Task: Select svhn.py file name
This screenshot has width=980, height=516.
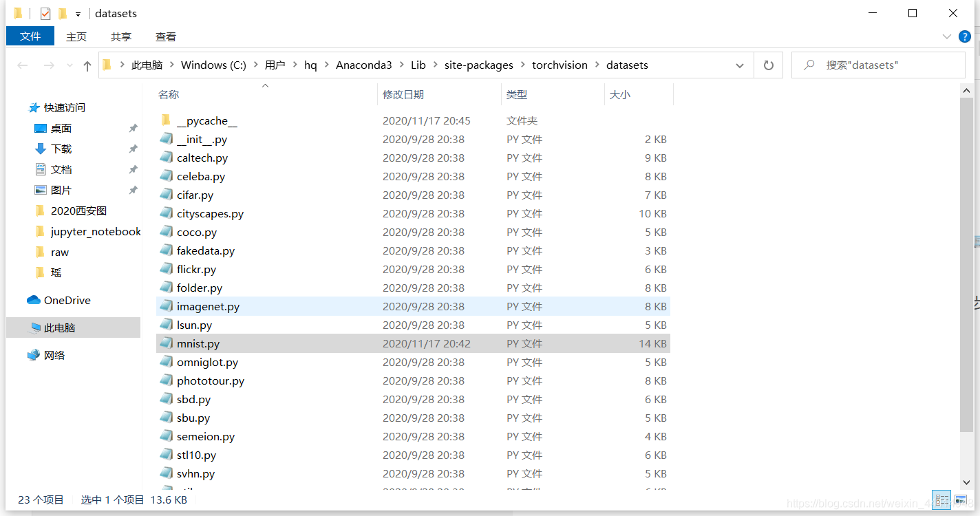Action: (x=195, y=473)
